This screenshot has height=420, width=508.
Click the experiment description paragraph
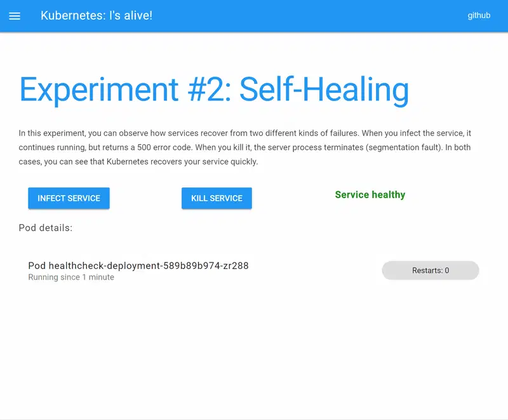click(x=245, y=147)
